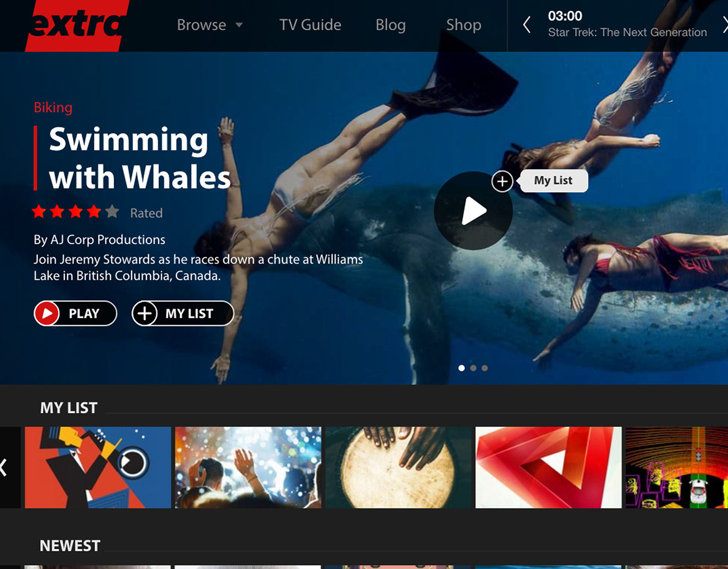This screenshot has width=728, height=569.
Task: Select third carousel slide dot
Action: 485,368
